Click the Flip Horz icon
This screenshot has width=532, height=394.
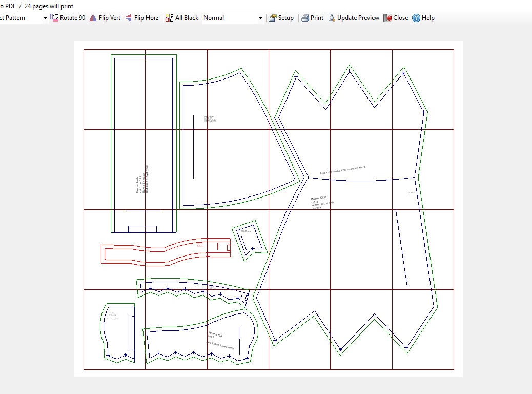pos(129,18)
